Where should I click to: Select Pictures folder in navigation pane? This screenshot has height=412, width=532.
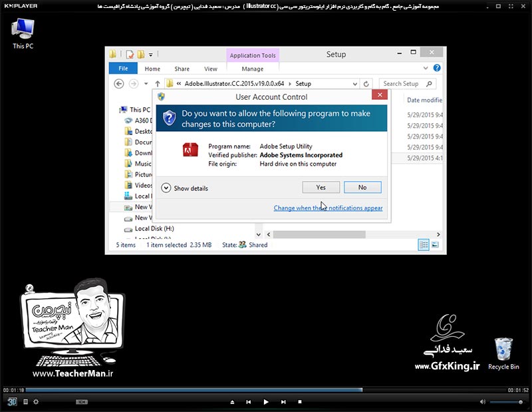pos(138,174)
